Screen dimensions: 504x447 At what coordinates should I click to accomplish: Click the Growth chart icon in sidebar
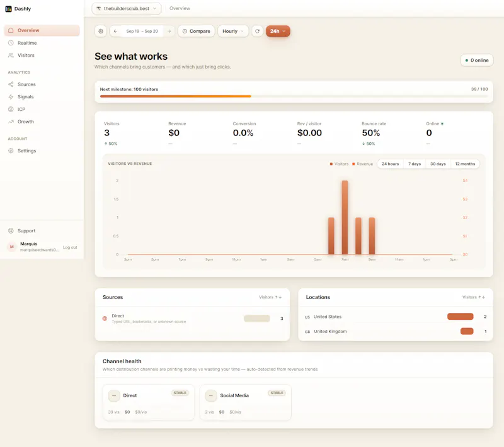click(11, 122)
